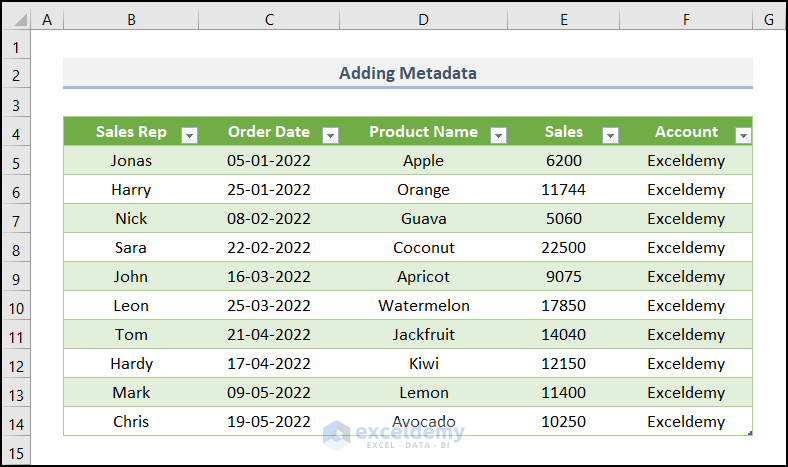Expand the Account column filter arrow
This screenshot has width=788, height=467.
click(x=742, y=135)
